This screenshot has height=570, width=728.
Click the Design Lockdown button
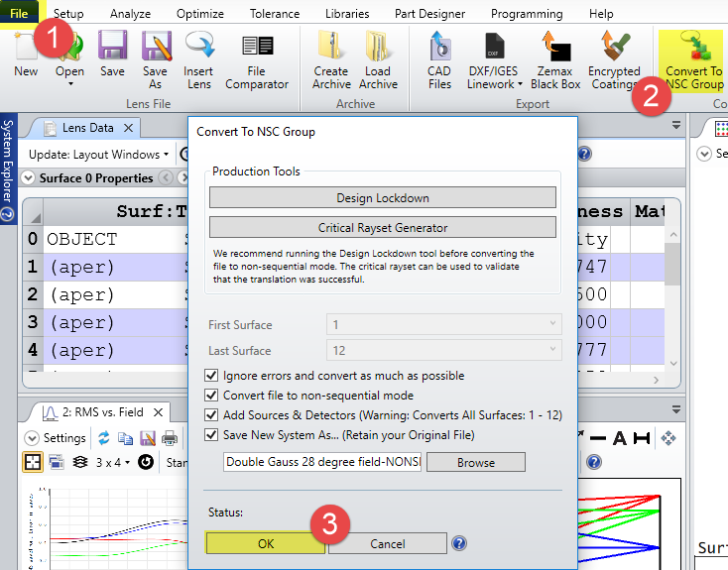[x=383, y=197]
